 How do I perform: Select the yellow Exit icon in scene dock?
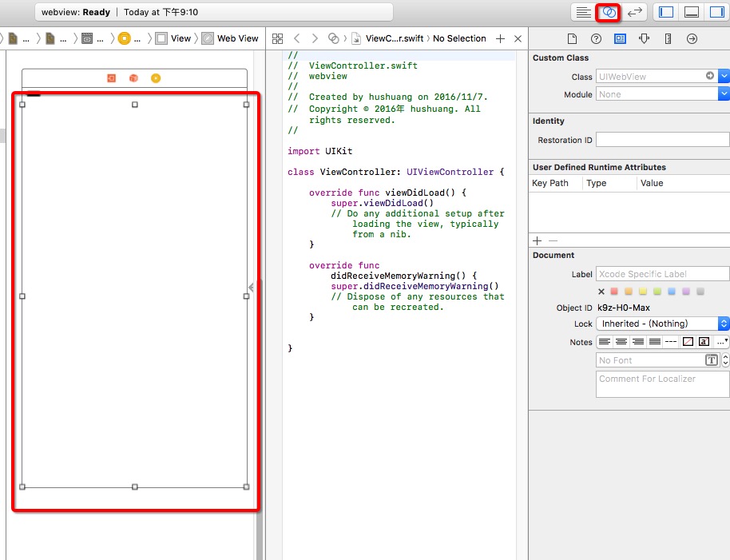click(156, 78)
